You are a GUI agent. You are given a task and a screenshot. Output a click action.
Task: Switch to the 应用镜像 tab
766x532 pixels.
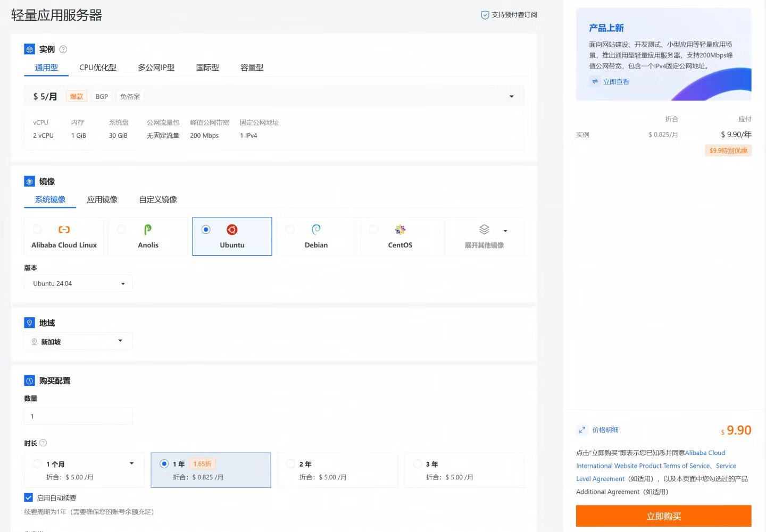[102, 199]
